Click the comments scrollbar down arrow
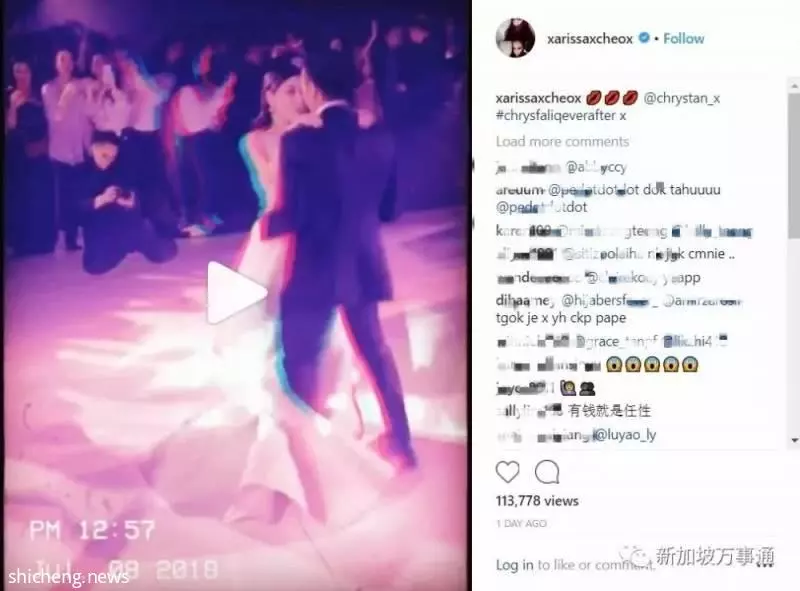This screenshot has width=800, height=591. (x=793, y=440)
